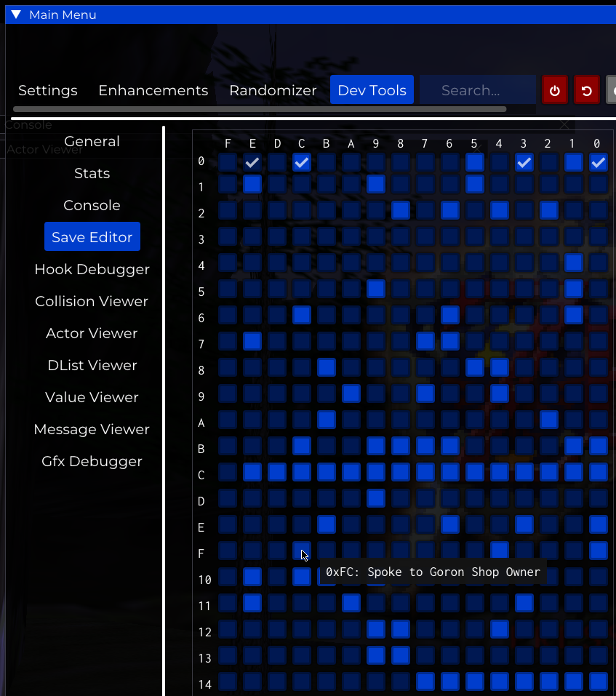Open the Collision Viewer section

pyautogui.click(x=92, y=301)
